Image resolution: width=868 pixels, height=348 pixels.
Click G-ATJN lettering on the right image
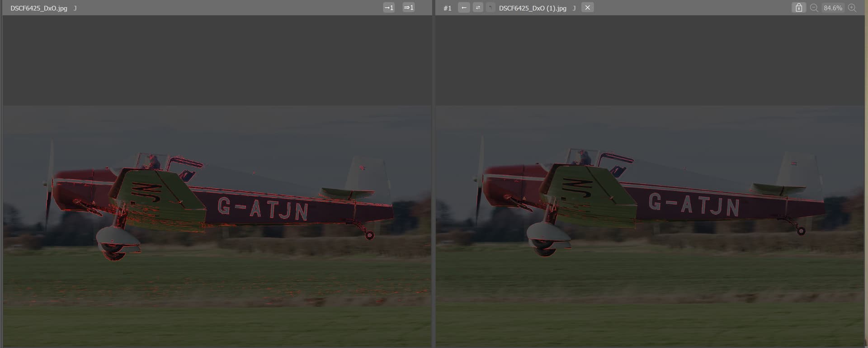point(693,205)
